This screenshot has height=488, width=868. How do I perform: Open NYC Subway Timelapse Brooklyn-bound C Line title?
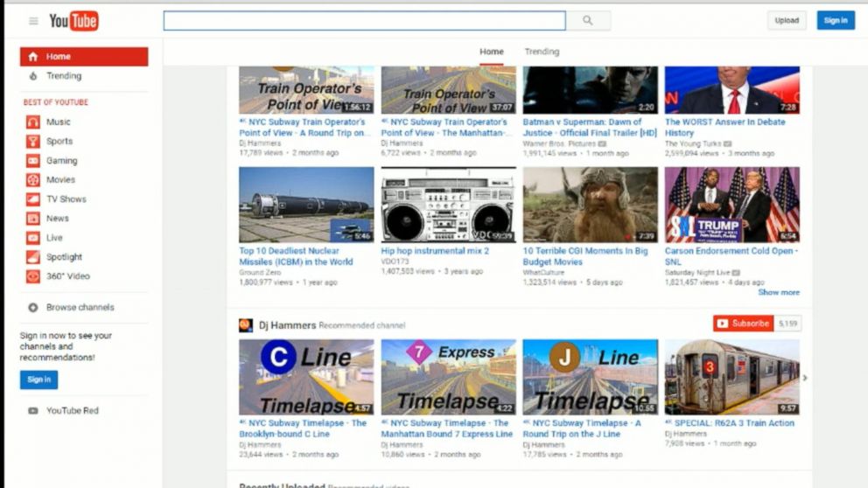pos(303,429)
